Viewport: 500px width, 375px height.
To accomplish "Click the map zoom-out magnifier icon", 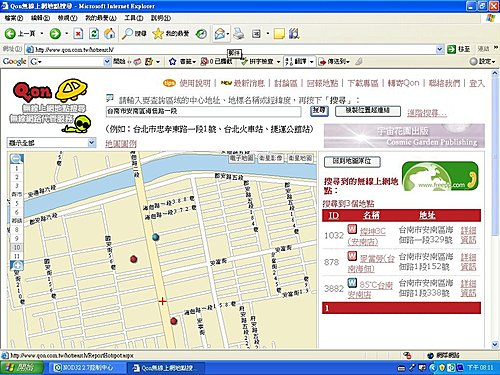I will [x=16, y=159].
